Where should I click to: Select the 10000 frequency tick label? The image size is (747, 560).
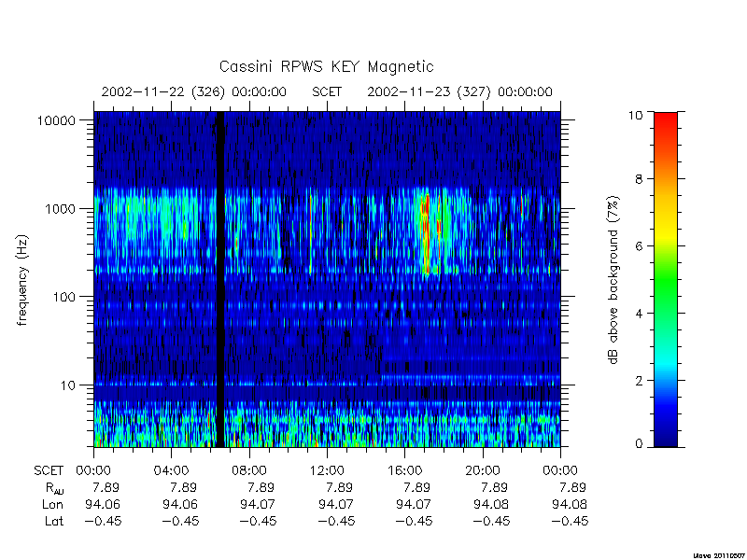click(x=56, y=120)
